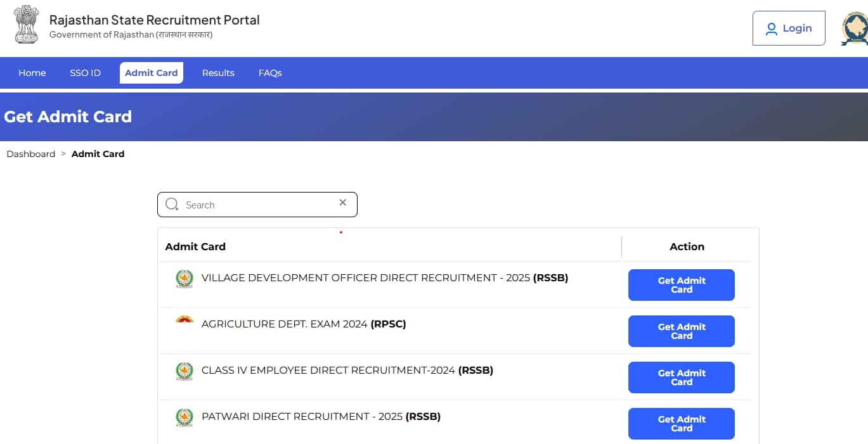This screenshot has width=868, height=444.
Task: Click RSSB logo beside Village Development Officer
Action: (x=185, y=279)
